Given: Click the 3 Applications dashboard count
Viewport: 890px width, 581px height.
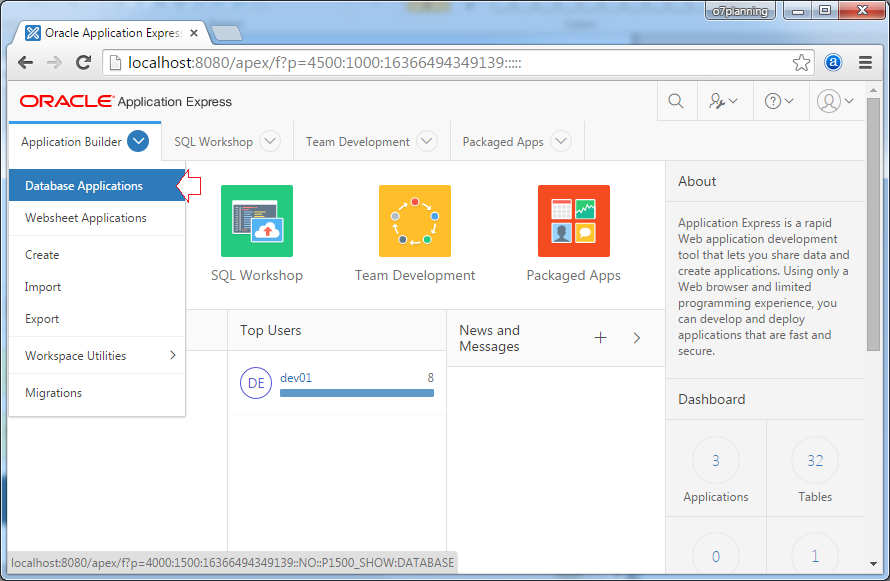Looking at the screenshot, I should [x=716, y=460].
